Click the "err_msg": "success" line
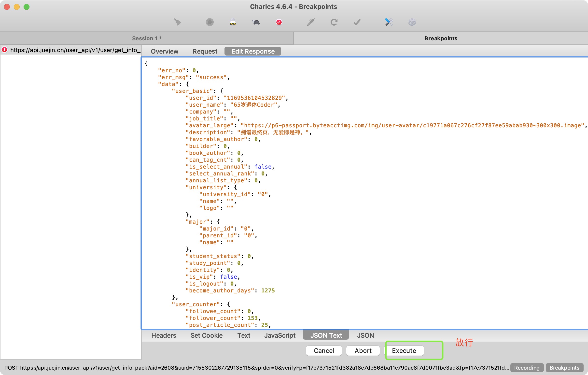This screenshot has width=588, height=375. tap(194, 77)
